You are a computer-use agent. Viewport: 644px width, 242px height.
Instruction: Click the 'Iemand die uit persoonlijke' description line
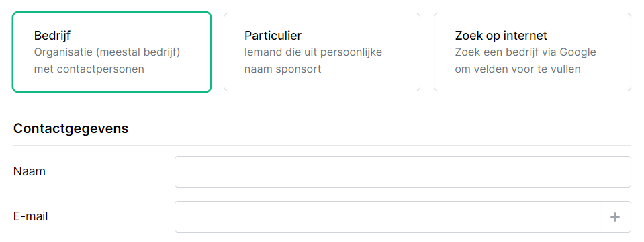[x=314, y=52]
